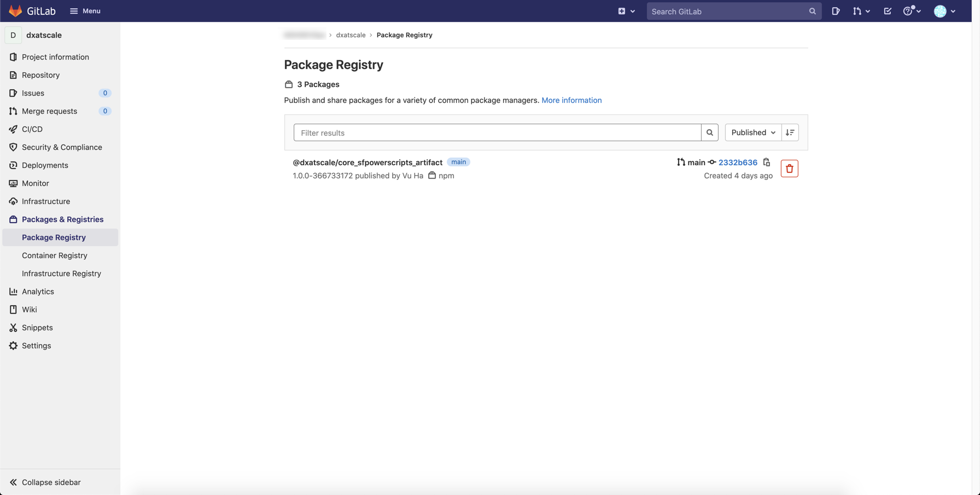Screen dimensions: 980x495
Task: Click the CI/CD rocket icon
Action: (13, 129)
